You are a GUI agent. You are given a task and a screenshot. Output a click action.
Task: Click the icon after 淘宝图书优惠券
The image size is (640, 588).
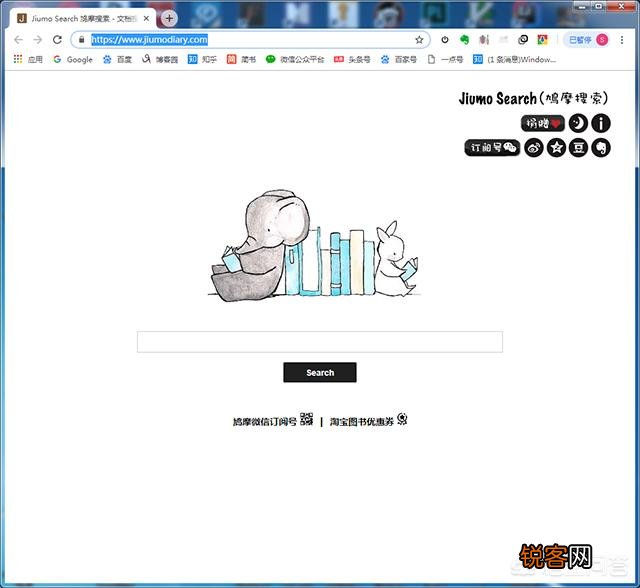402,419
